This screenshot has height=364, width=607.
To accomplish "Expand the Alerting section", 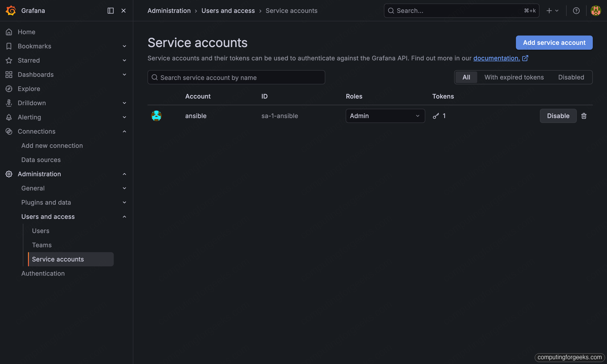I will pyautogui.click(x=124, y=117).
